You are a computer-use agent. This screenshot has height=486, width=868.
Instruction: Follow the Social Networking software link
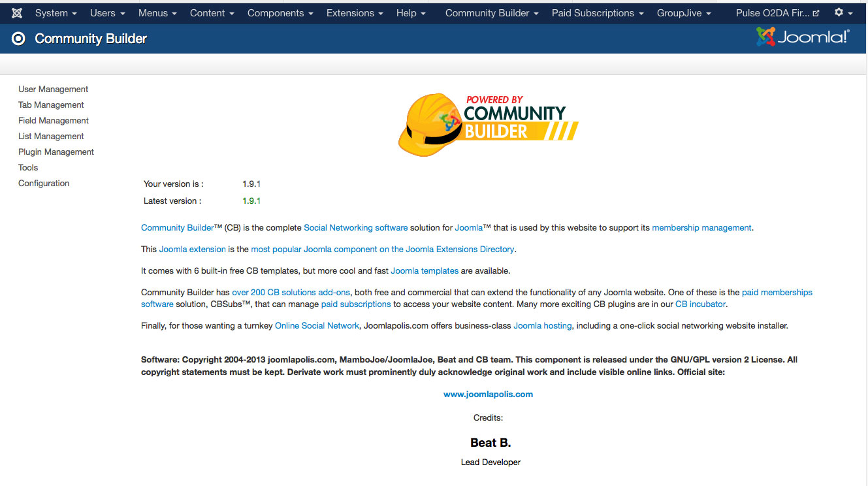pyautogui.click(x=356, y=228)
